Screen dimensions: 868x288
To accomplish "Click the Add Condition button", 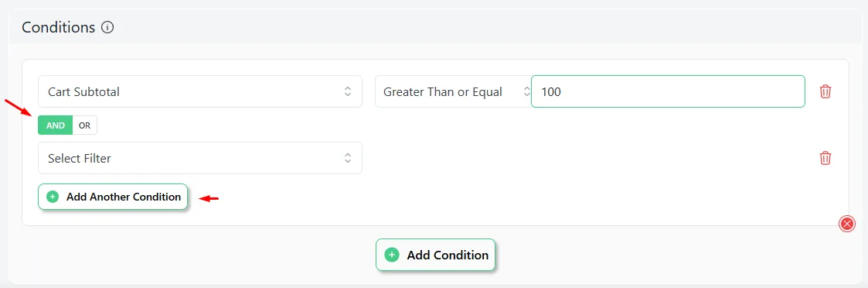I will point(435,255).
